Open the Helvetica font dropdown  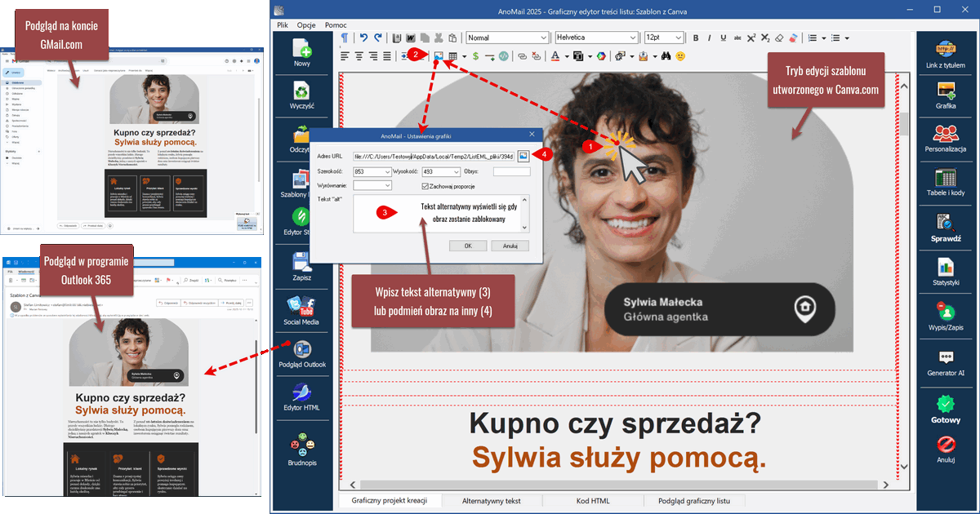pos(632,38)
